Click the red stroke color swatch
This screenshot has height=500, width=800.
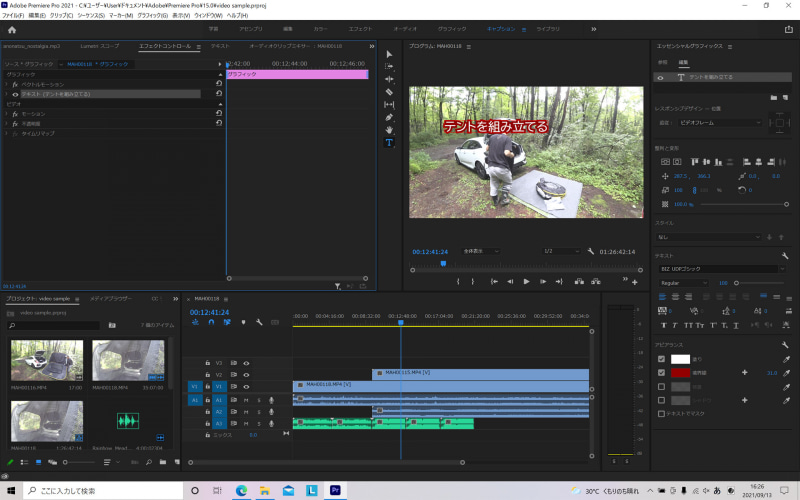(x=680, y=373)
